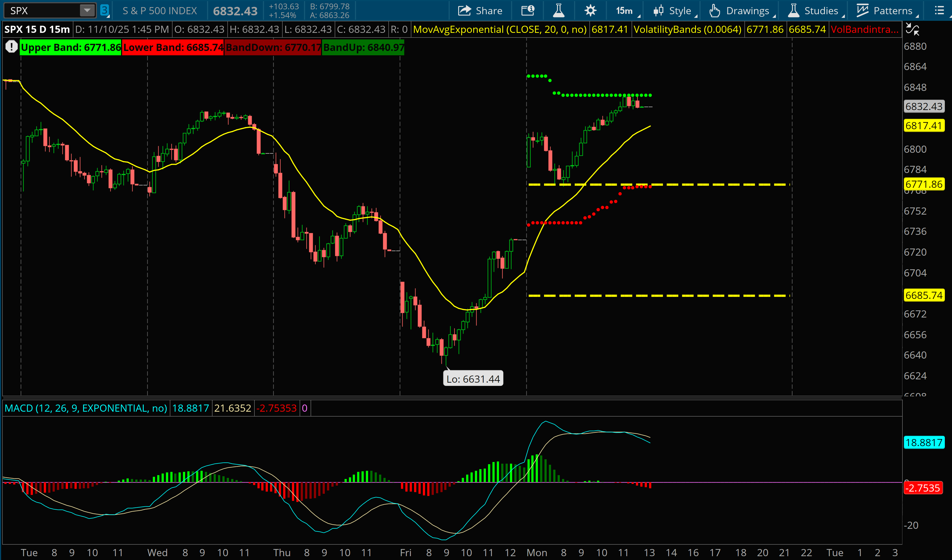This screenshot has width=952, height=560.
Task: Open the hamburger list menu icon
Action: [939, 11]
